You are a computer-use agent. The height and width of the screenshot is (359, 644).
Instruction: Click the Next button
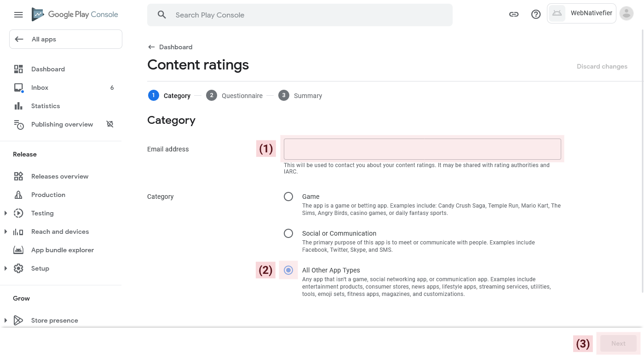point(618,343)
